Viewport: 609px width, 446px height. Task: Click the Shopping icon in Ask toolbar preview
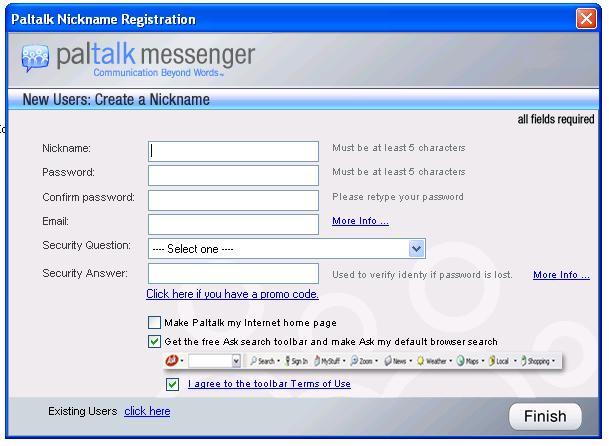pos(526,360)
